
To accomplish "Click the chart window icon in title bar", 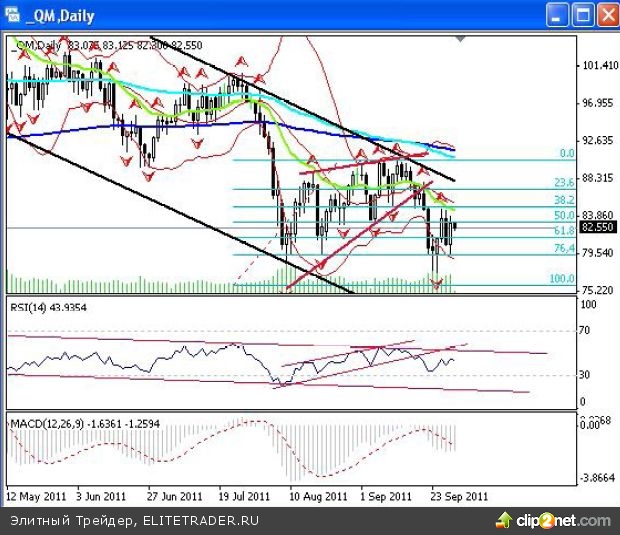I will tap(12, 13).
